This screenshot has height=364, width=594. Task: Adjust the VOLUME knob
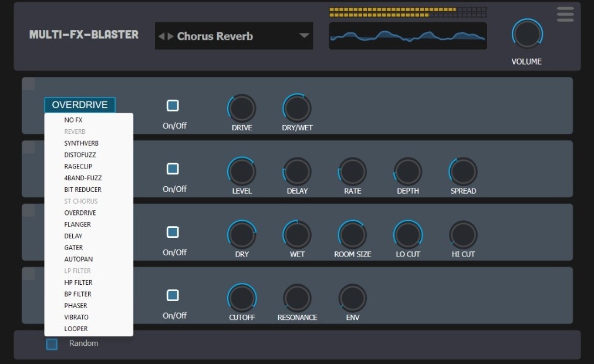[526, 33]
